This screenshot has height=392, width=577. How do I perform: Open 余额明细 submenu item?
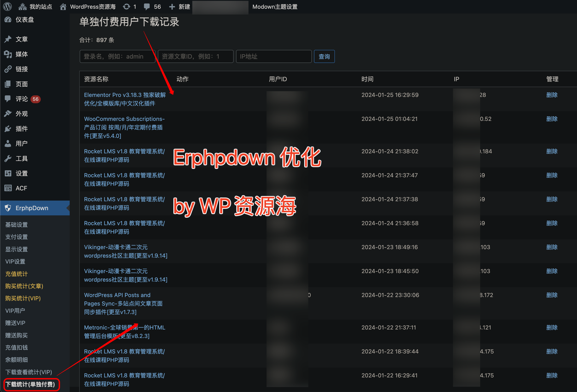pos(16,360)
